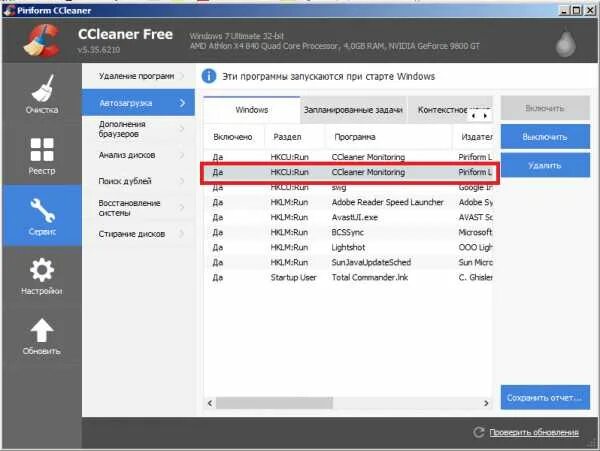Click the CCleaner logo icon
The width and height of the screenshot is (600, 451).
41,40
